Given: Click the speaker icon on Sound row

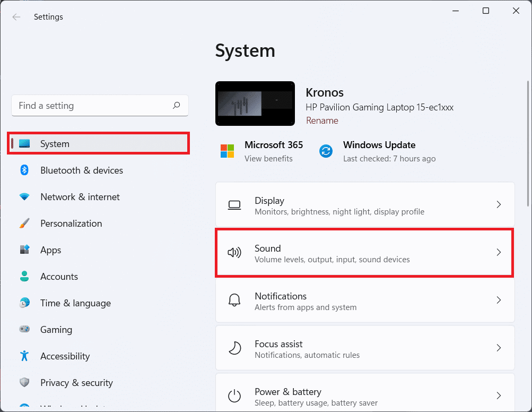Looking at the screenshot, I should coord(234,253).
